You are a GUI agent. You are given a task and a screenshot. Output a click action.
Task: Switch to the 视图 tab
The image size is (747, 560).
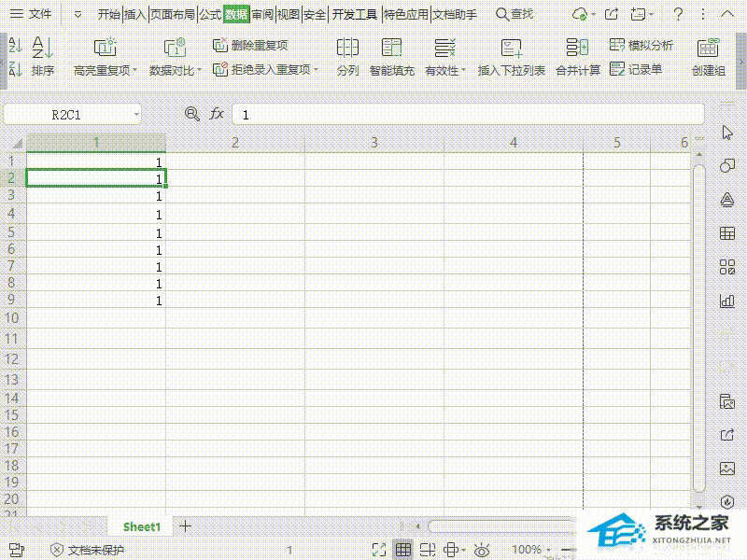click(x=289, y=14)
